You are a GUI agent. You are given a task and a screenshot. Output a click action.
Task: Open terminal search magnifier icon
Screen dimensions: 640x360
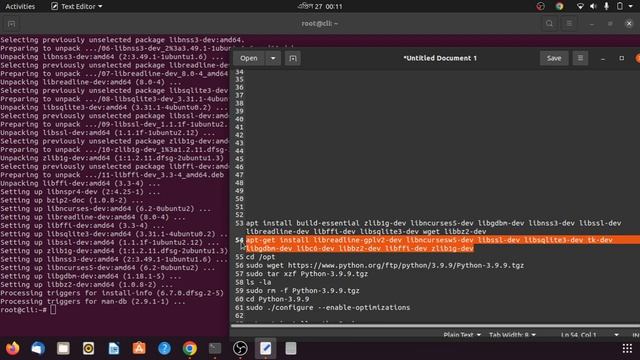pyautogui.click(x=549, y=24)
